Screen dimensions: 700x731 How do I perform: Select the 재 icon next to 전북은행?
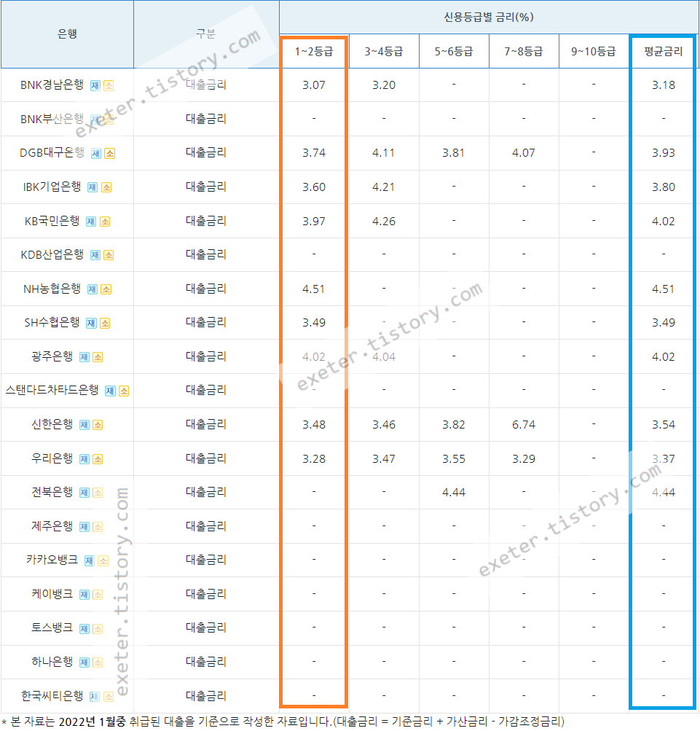click(x=84, y=493)
